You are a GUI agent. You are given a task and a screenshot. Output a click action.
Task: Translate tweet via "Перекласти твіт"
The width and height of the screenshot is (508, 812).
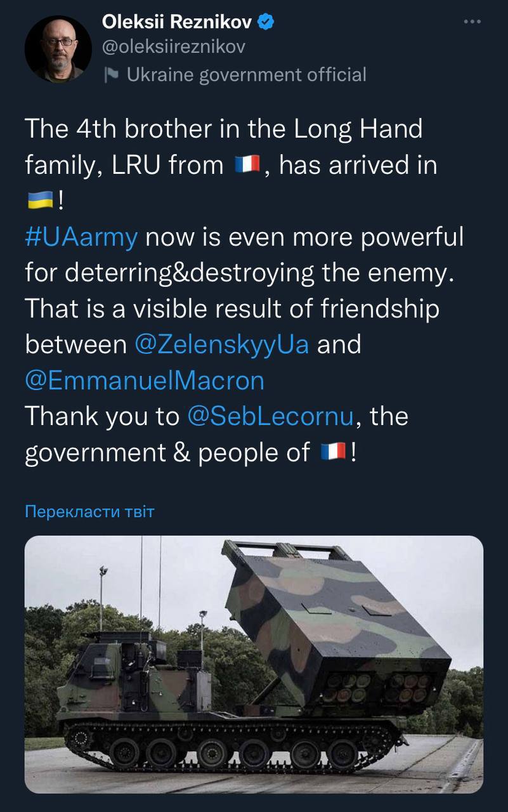point(89,511)
